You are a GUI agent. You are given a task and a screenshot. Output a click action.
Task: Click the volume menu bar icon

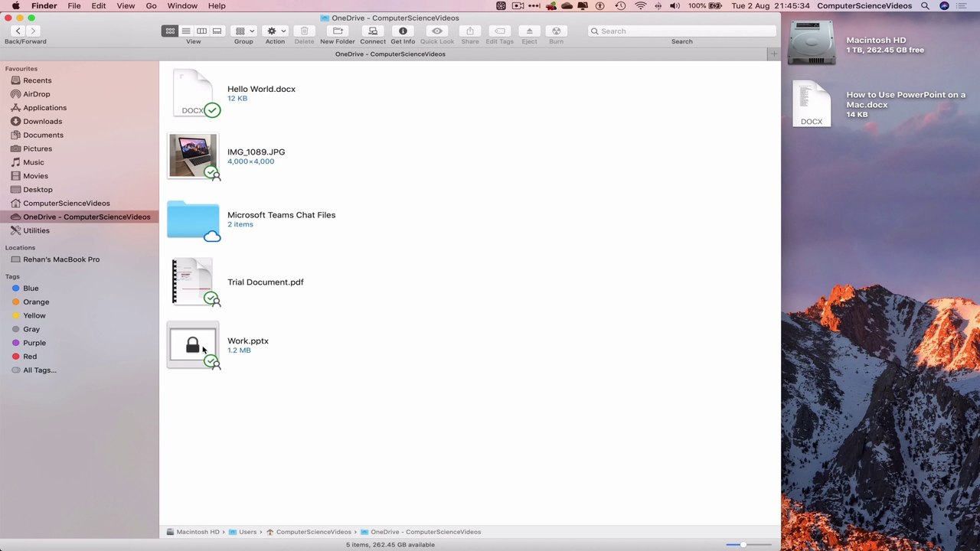[x=675, y=5]
